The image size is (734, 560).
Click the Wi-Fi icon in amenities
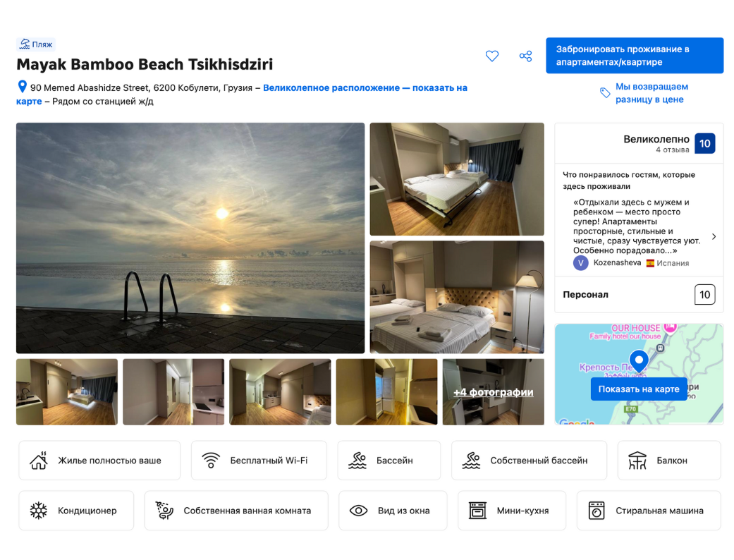tap(211, 461)
